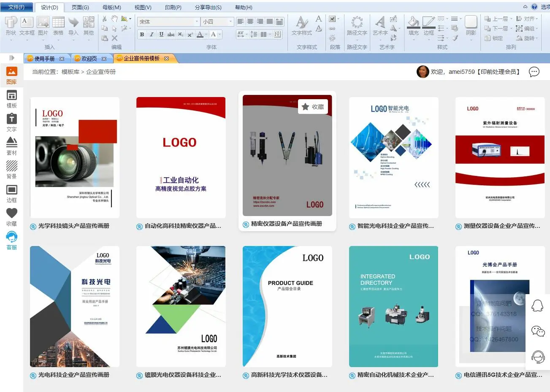
Task: Click the 文本框 text box insert tool
Action: [27, 26]
